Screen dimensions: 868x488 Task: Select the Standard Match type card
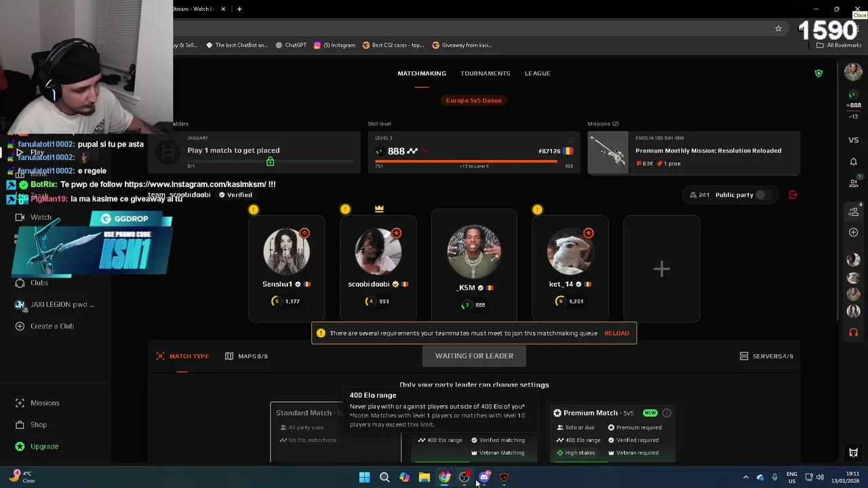point(336,432)
